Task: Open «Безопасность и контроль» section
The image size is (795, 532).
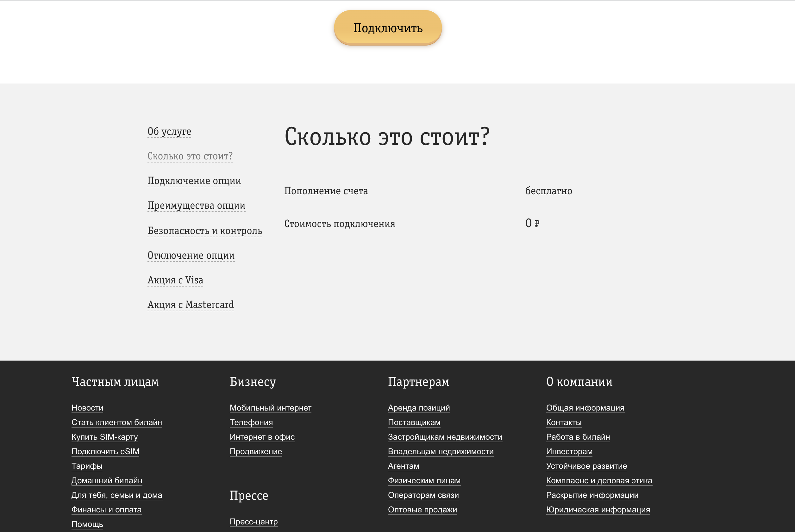Action: point(205,230)
